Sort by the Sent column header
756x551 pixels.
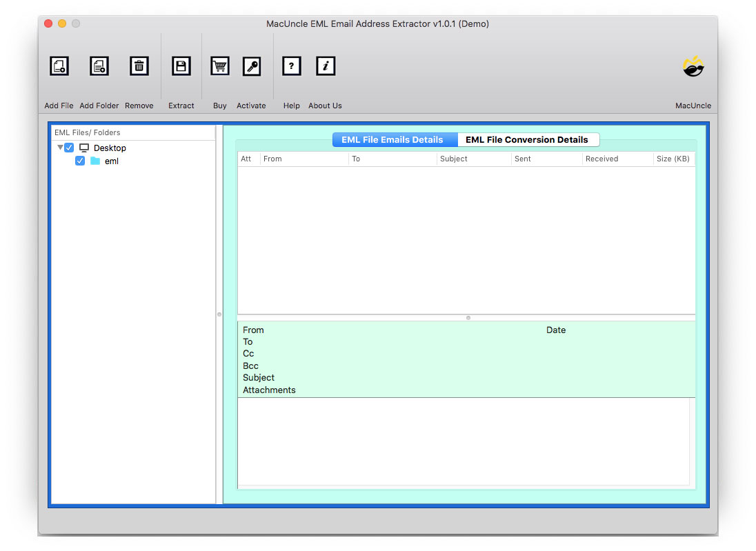click(x=547, y=159)
